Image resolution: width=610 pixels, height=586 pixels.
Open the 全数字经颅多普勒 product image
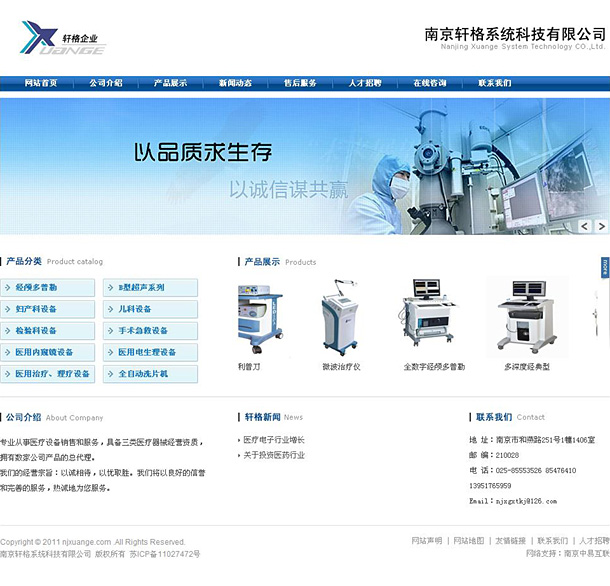(x=434, y=317)
